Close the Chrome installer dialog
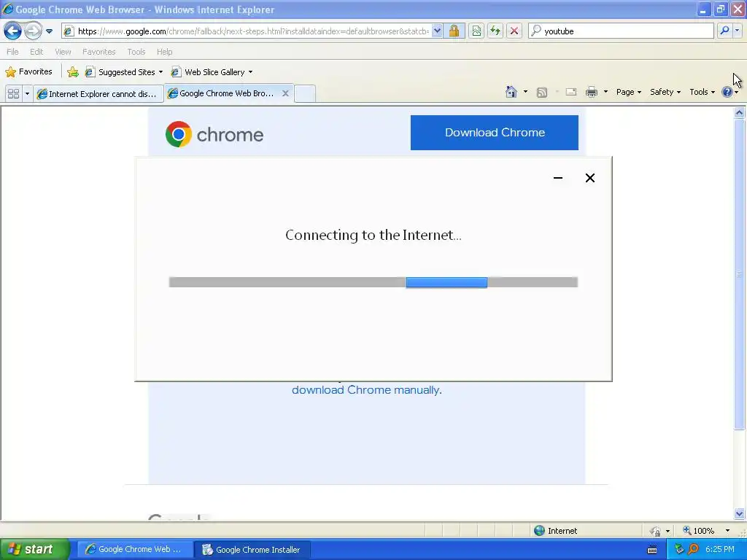Viewport: 747px width, 560px height. [589, 178]
